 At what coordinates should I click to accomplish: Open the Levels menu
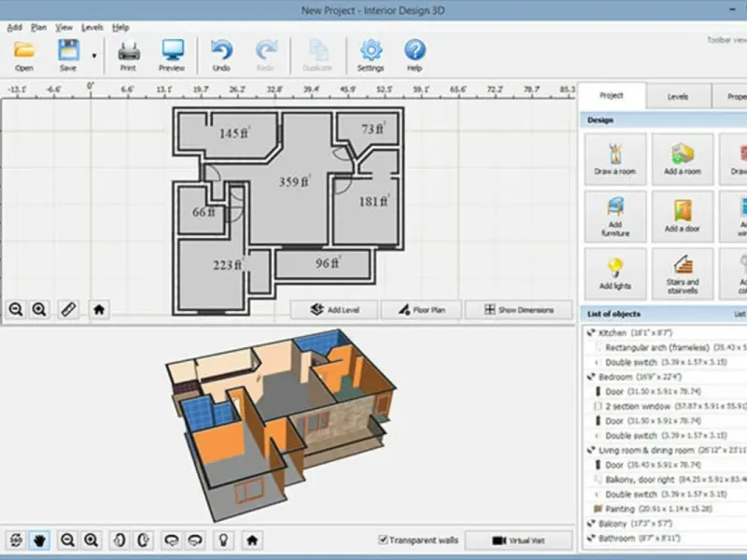coord(92,28)
